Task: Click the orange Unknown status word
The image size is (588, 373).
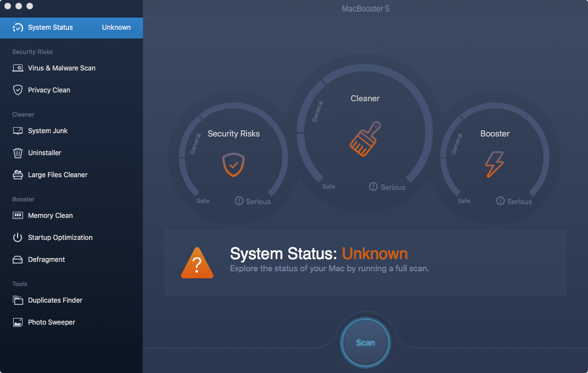Action: [x=375, y=254]
